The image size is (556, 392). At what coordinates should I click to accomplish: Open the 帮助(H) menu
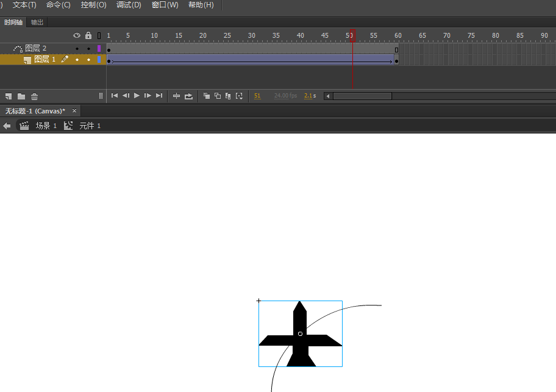click(x=201, y=5)
